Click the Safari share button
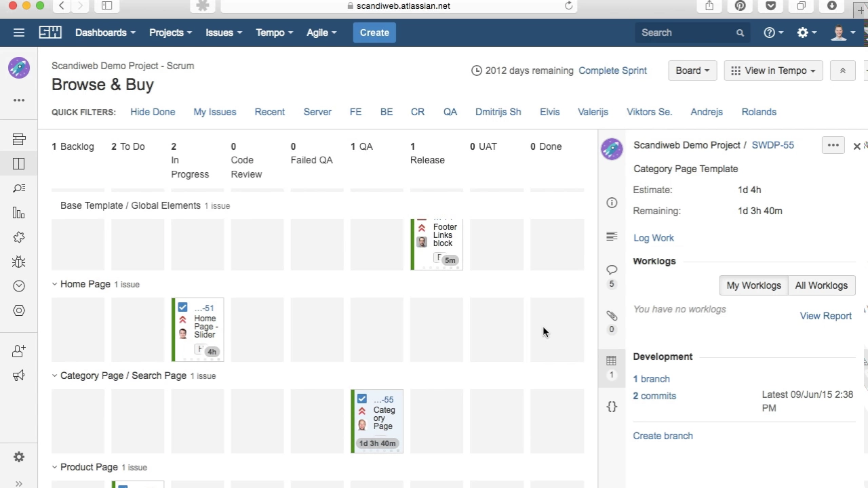Screen dimensions: 868x488 (x=709, y=6)
